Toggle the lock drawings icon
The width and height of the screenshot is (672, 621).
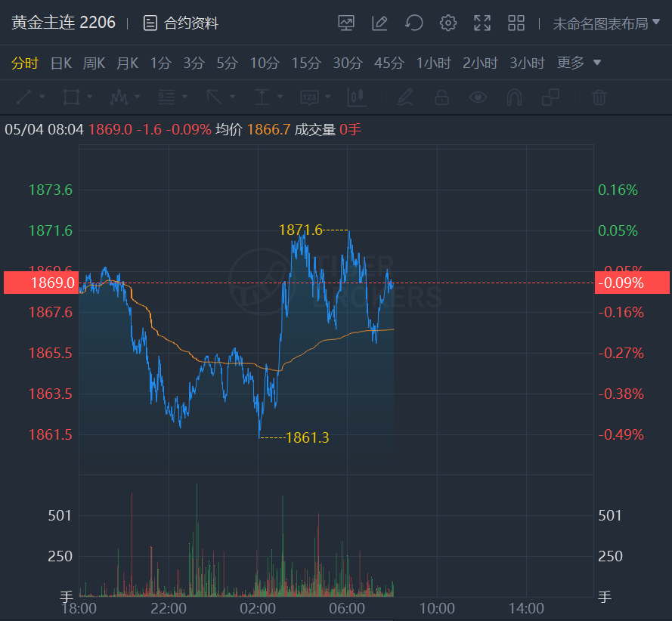(x=441, y=97)
